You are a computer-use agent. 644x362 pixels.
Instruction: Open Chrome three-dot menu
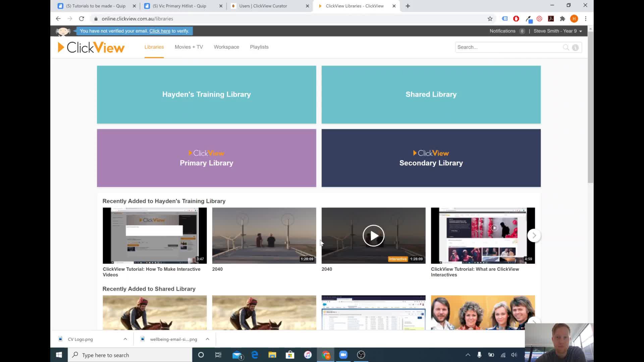tap(586, 19)
